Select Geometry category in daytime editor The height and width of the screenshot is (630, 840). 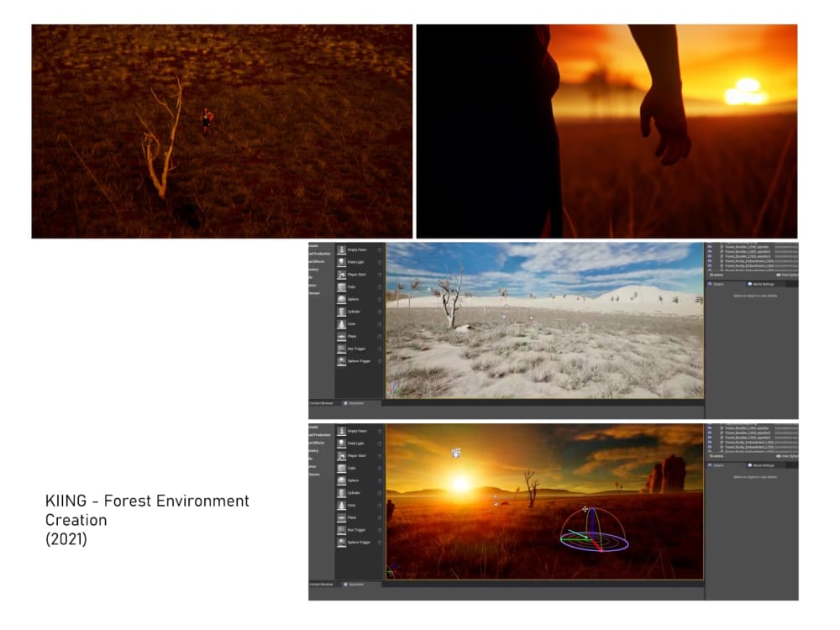pos(313,270)
